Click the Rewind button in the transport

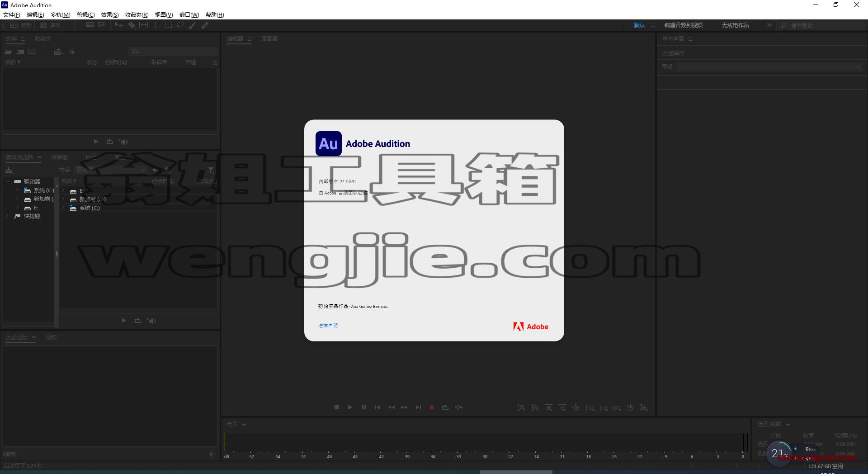pyautogui.click(x=391, y=408)
